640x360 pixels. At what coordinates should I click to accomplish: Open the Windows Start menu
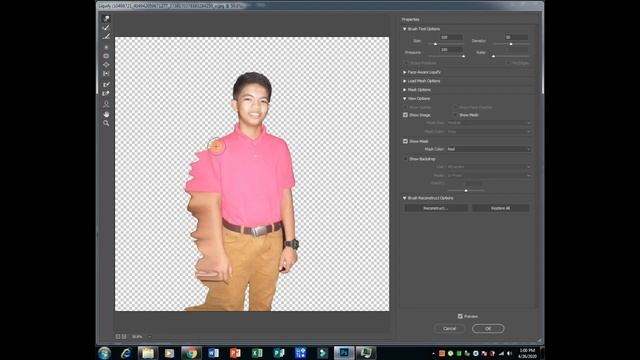coord(104,353)
